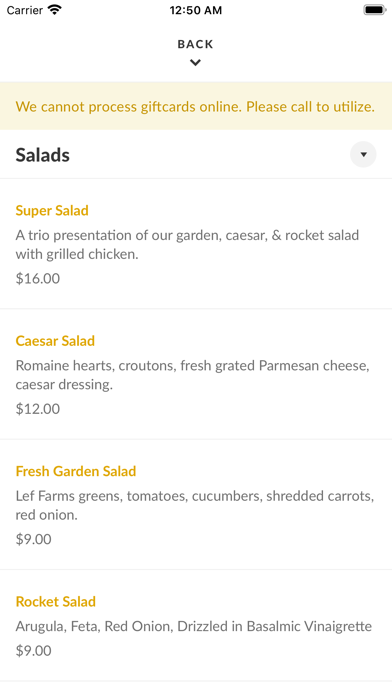Tap the Arugula, Feta description text
Viewport: 392px width, 696px height.
pyautogui.click(x=194, y=626)
